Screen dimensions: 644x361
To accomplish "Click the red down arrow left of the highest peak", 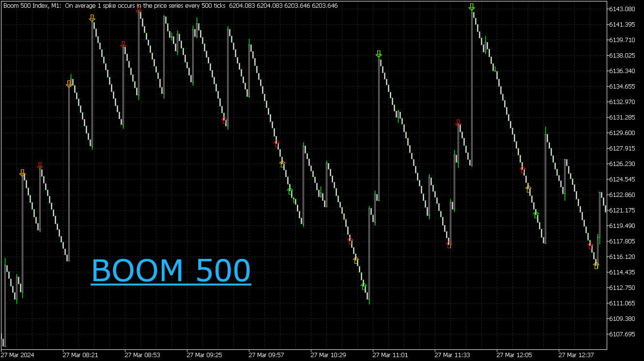I will point(458,123).
